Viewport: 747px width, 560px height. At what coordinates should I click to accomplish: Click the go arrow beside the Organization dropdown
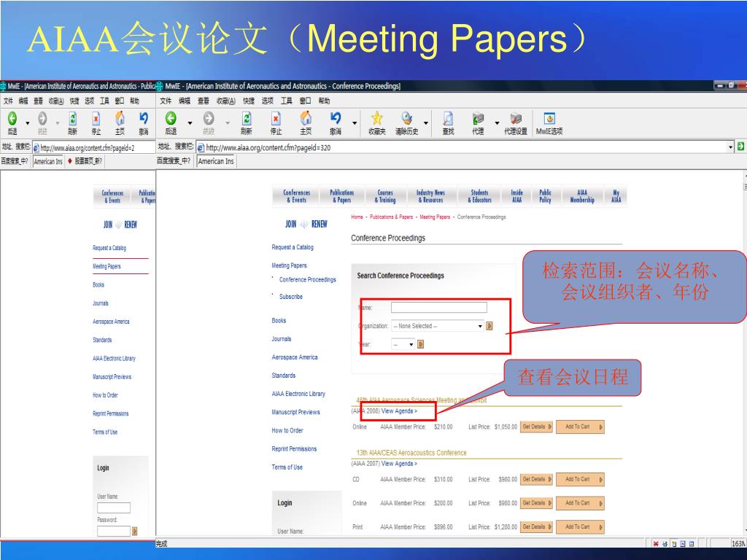point(489,326)
